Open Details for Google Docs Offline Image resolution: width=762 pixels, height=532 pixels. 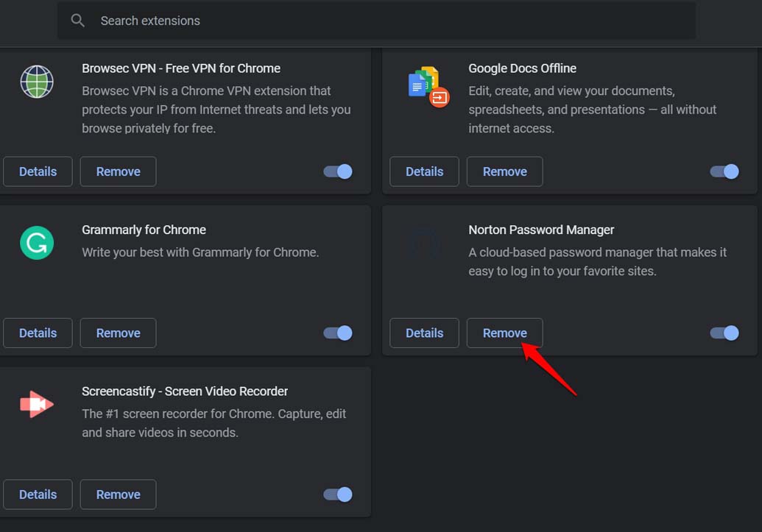424,171
